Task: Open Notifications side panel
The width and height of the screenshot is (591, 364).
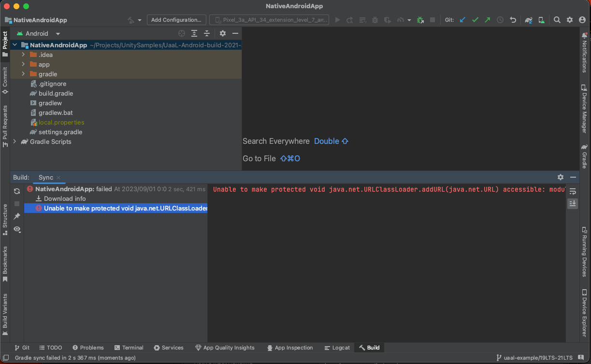Action: 585,52
